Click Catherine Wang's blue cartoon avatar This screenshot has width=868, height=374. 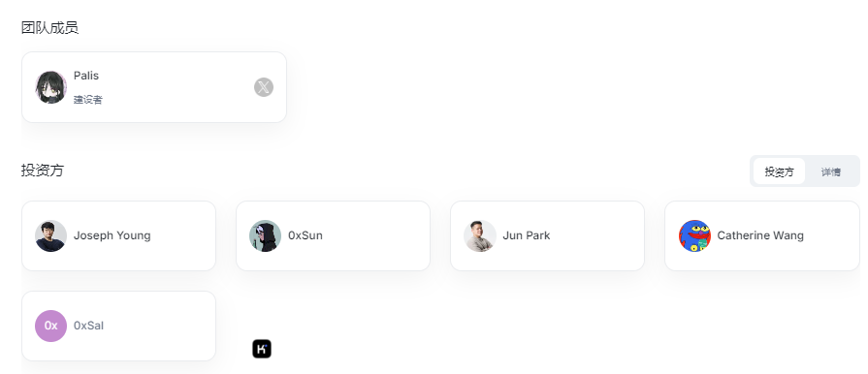[x=694, y=235]
